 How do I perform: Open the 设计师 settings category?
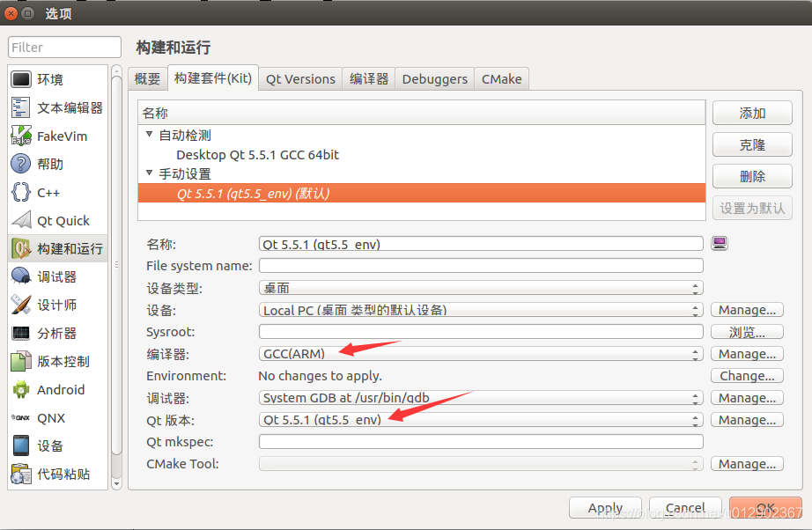click(58, 305)
